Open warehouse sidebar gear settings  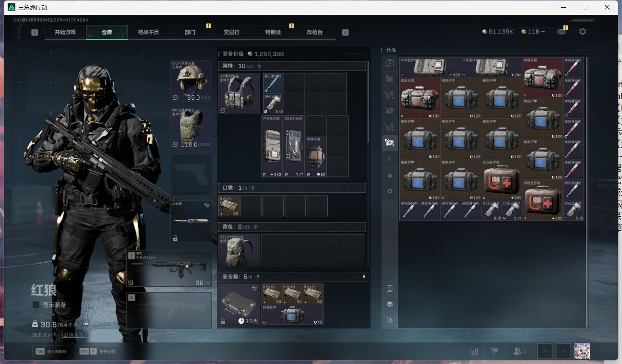(x=390, y=191)
